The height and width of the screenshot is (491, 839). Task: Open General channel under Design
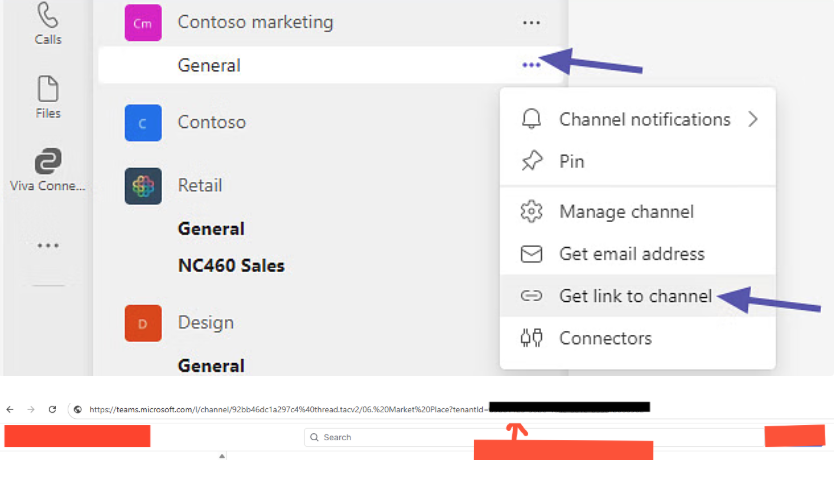211,366
